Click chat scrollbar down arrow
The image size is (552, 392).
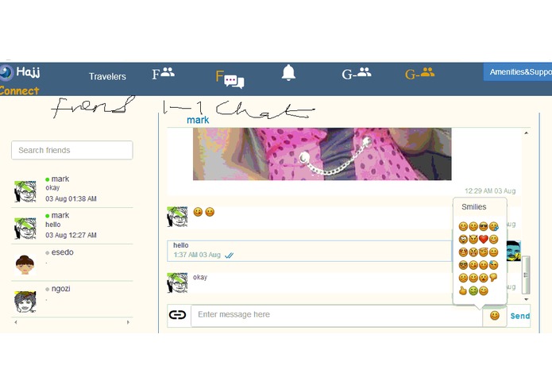[526, 299]
